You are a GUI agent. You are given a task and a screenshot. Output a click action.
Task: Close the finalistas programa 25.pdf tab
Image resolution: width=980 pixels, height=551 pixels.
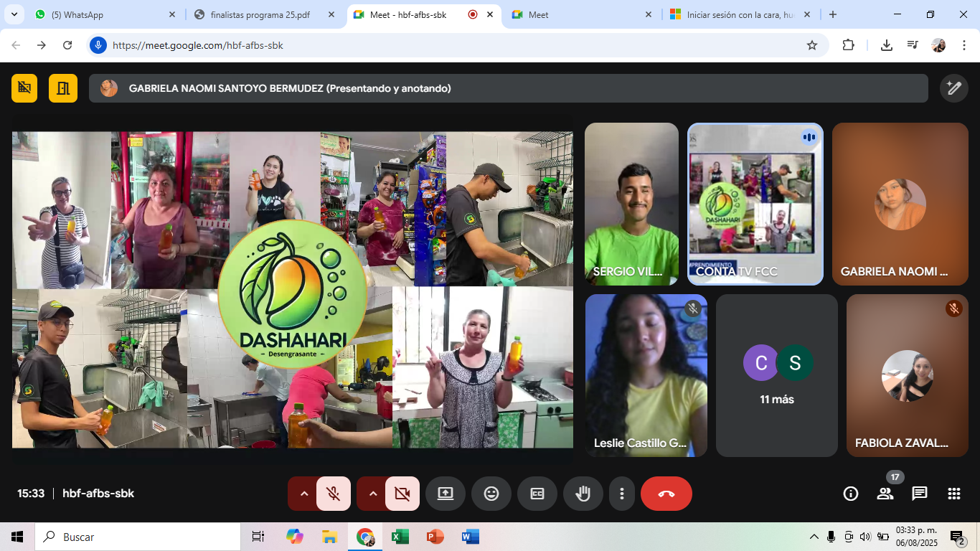click(331, 14)
